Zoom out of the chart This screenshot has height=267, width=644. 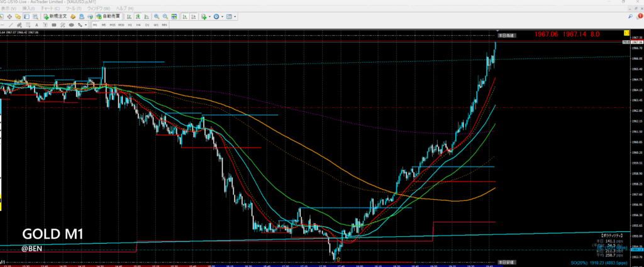click(165, 16)
